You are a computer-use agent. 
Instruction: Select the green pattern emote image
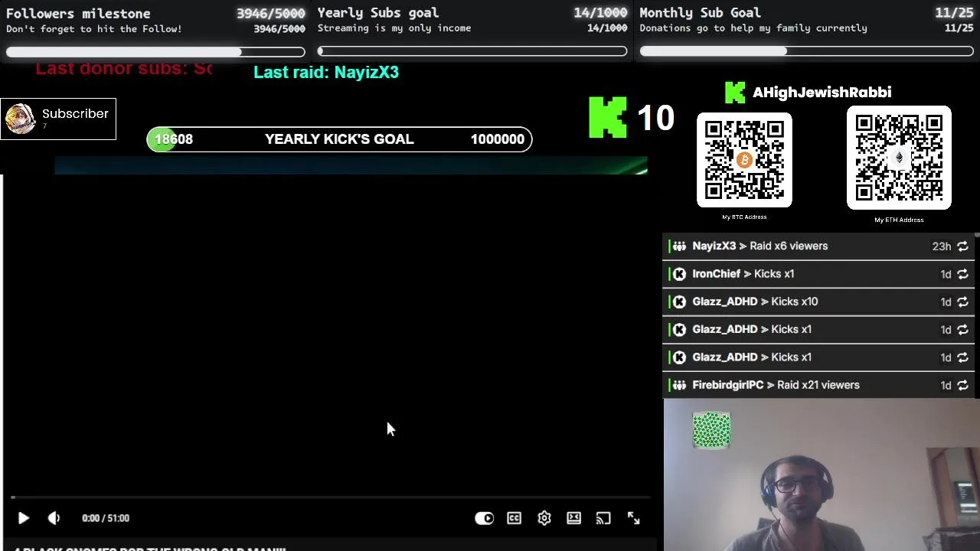tap(712, 429)
